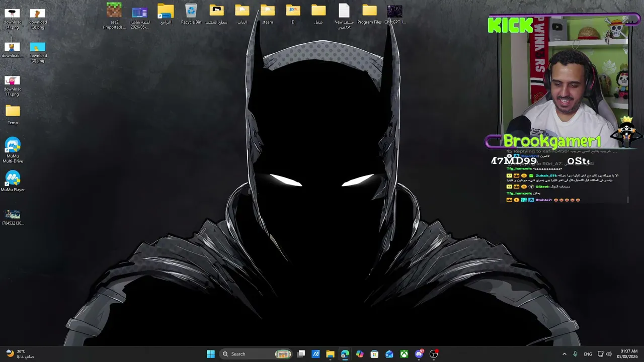Image resolution: width=644 pixels, height=362 pixels.
Task: Show hidden system tray icons
Action: tap(564, 354)
